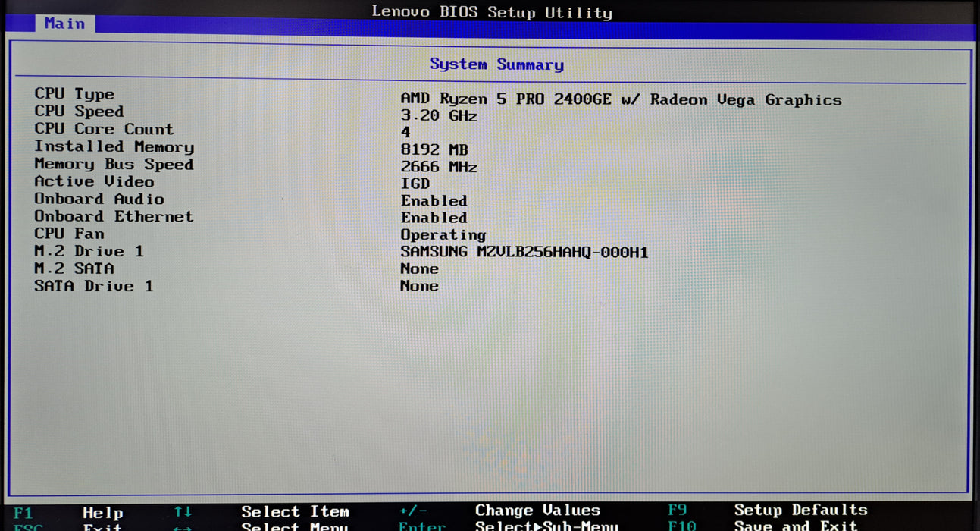Click the Operating value

click(443, 235)
